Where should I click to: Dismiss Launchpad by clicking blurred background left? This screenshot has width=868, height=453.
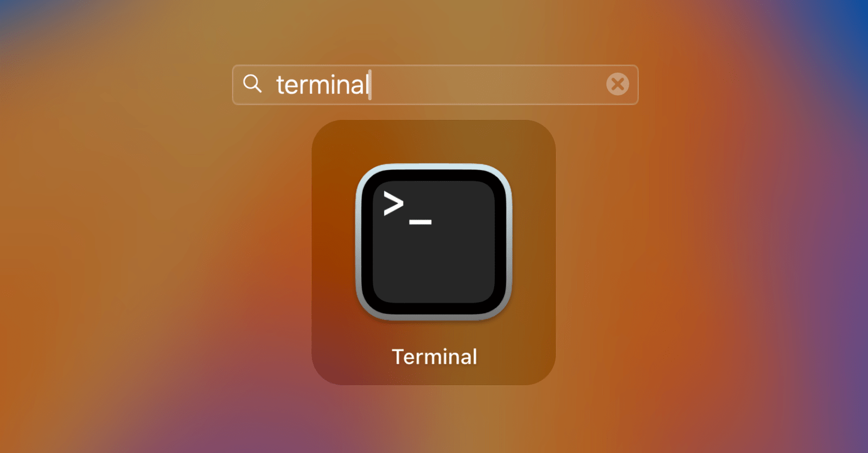tap(136, 244)
